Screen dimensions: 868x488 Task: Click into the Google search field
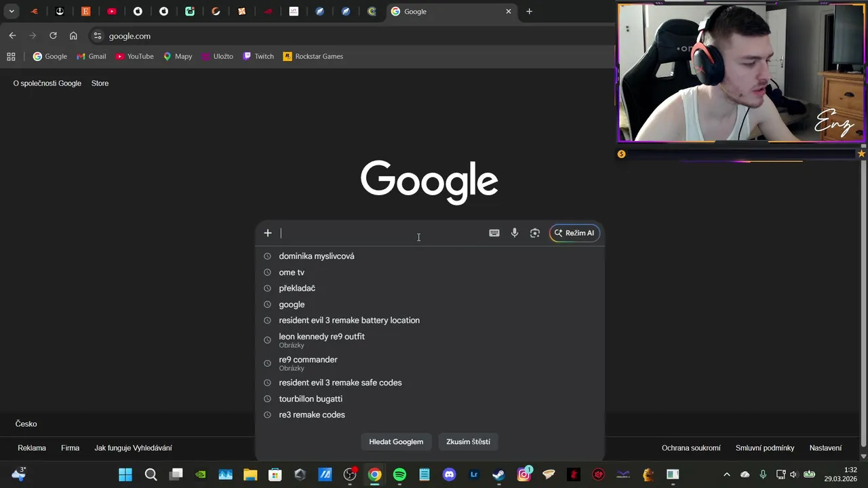(x=381, y=233)
